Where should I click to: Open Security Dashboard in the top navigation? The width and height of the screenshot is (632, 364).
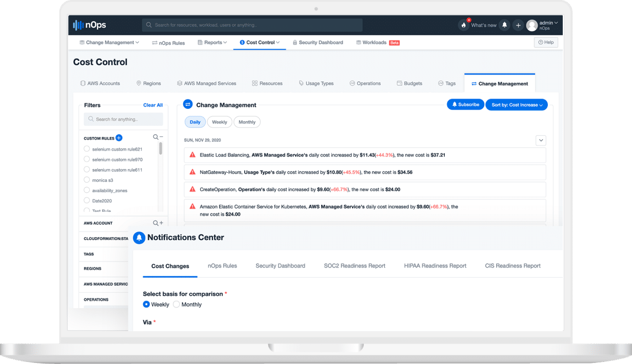click(318, 43)
